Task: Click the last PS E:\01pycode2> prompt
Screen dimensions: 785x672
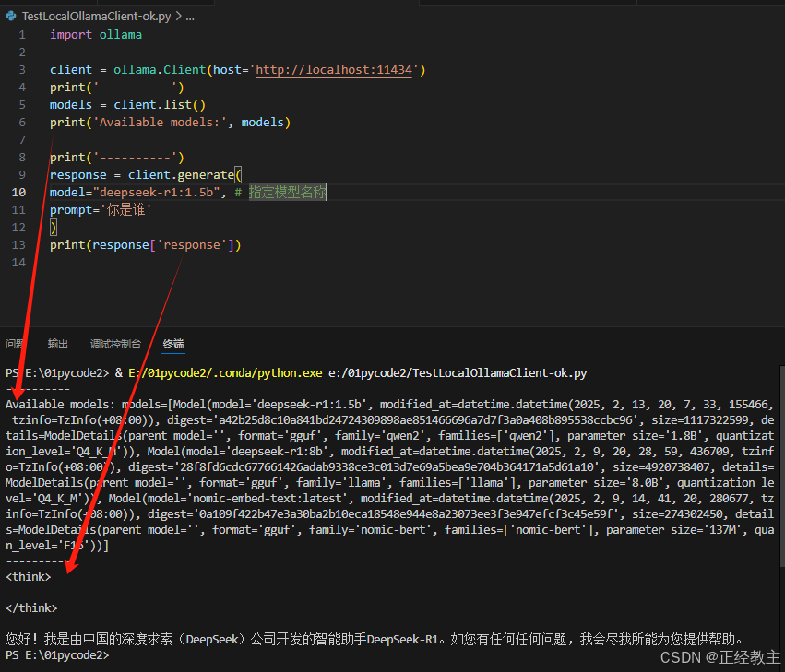Action: (x=57, y=655)
